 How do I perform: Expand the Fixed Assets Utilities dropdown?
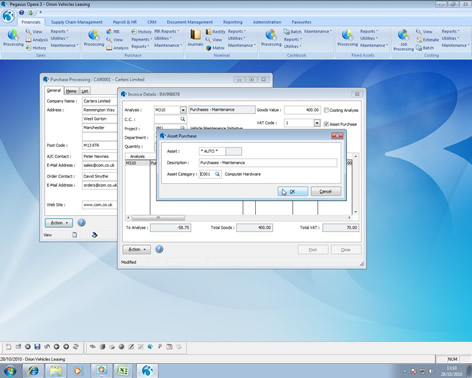tap(369, 38)
